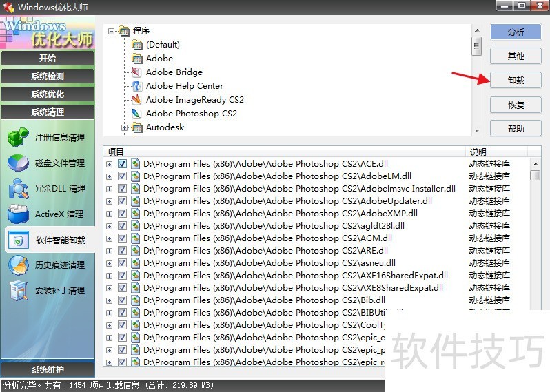This screenshot has height=392, width=550.
Task: Expand the Adobelmsvc Installer.dll row
Action: (x=109, y=189)
